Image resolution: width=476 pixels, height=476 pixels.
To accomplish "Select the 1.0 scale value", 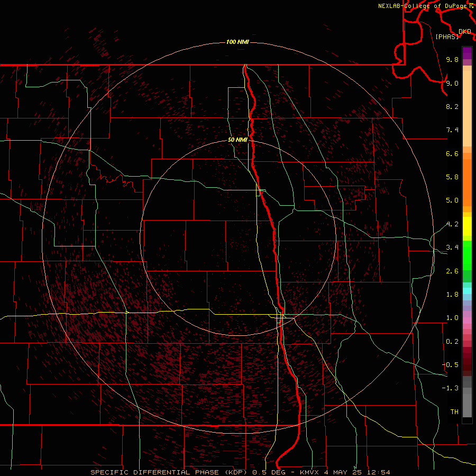I will click(452, 318).
